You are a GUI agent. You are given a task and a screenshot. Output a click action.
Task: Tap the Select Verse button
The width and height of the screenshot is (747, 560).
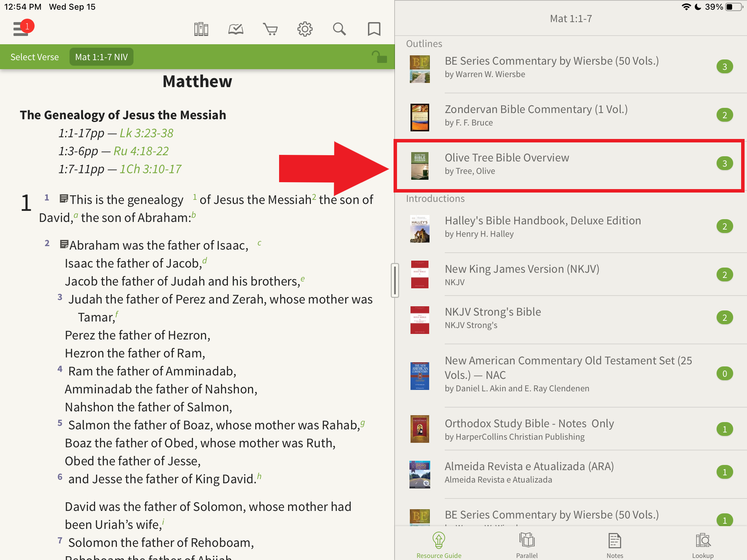coord(35,57)
